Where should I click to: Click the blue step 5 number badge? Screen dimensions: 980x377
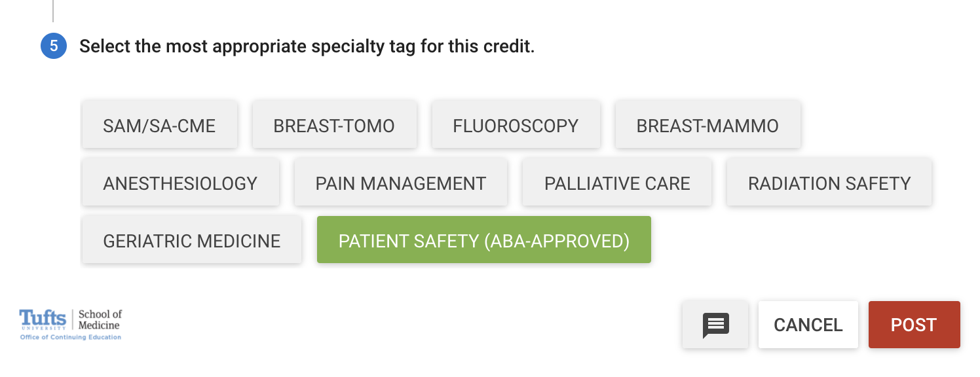(54, 46)
